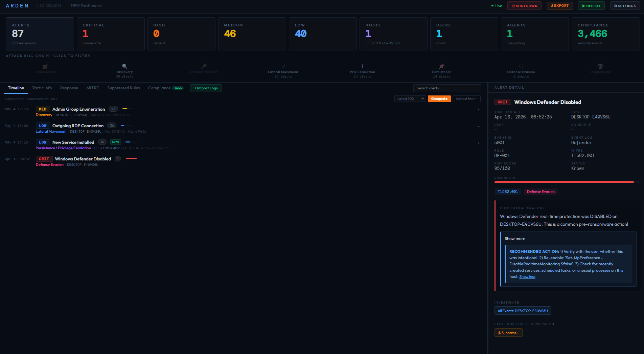The height and width of the screenshot is (354, 644).
Task: Open All Events: DESKTOP-E40VS6U
Action: tap(523, 311)
